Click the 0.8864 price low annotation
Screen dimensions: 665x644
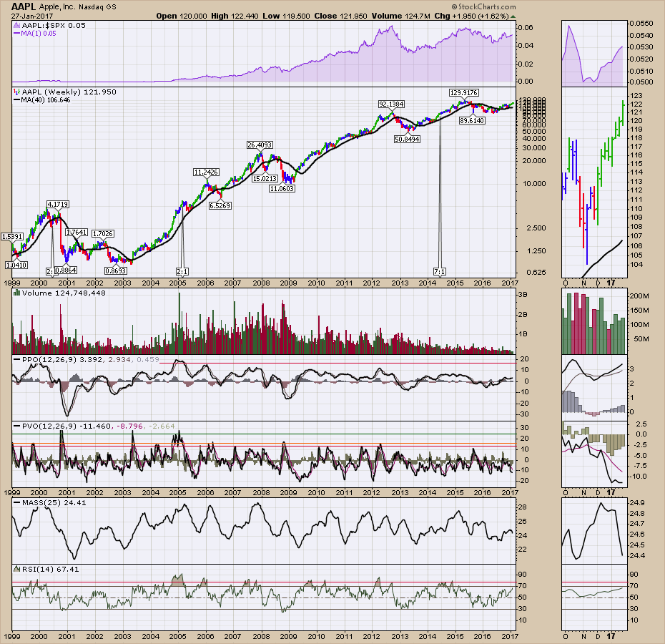pyautogui.click(x=66, y=270)
